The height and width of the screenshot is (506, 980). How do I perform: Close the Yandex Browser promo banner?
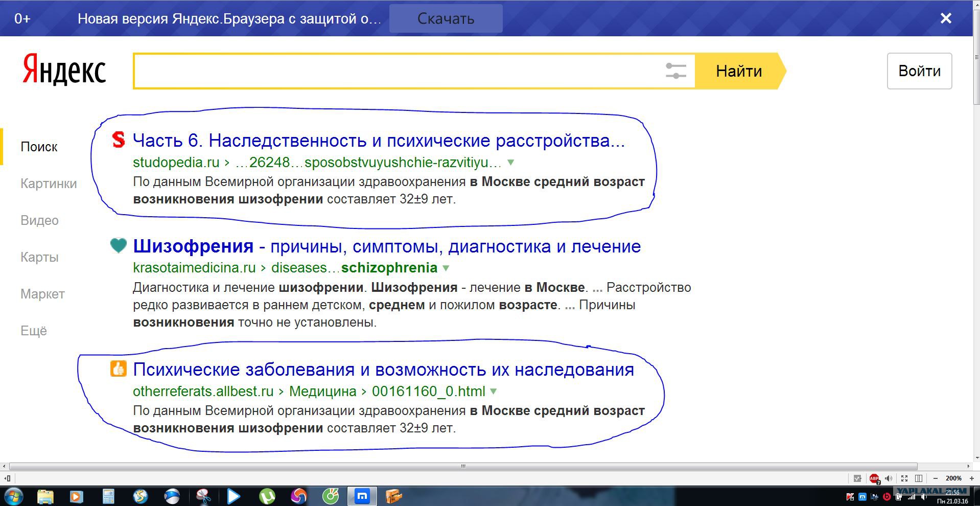tap(946, 18)
